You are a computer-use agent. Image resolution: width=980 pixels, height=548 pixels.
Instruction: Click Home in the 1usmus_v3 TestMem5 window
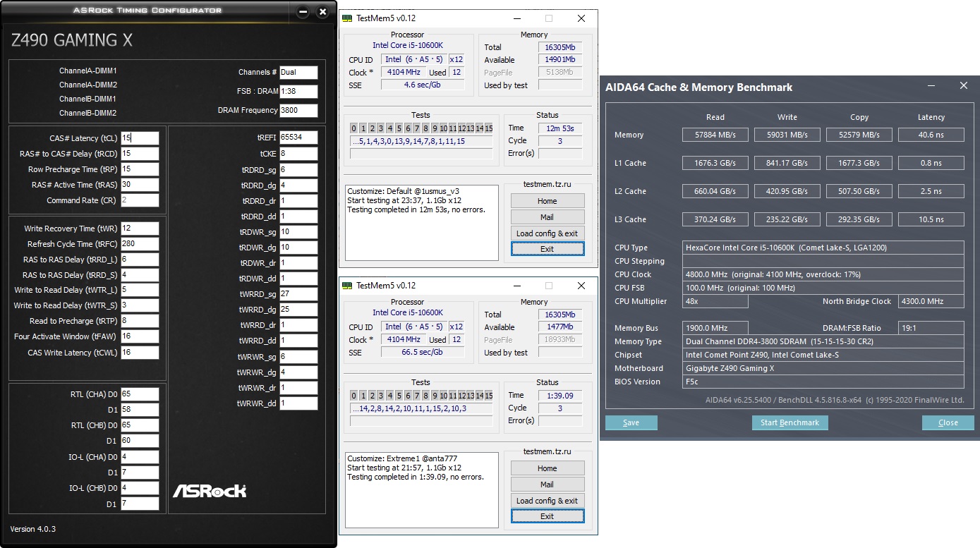(548, 201)
